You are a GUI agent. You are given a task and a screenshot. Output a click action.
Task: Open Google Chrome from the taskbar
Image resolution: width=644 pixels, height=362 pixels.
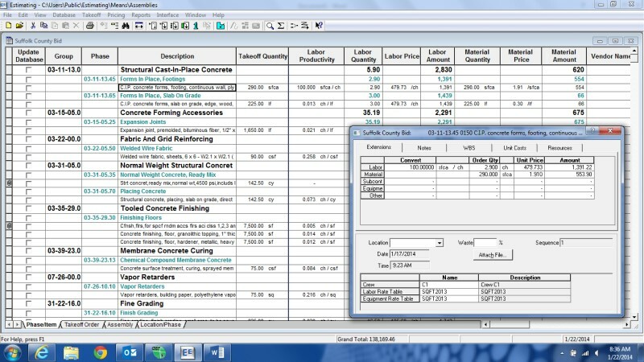(x=100, y=352)
